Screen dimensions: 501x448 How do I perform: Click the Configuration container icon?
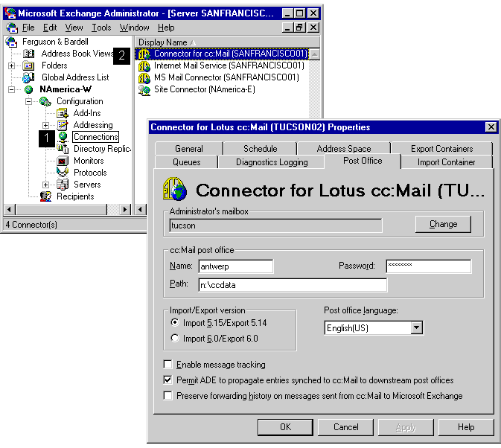coord(45,101)
